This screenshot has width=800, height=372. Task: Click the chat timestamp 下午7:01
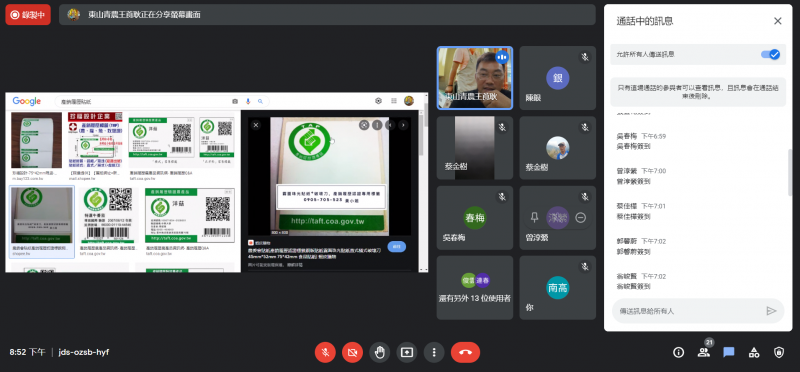(x=654, y=206)
